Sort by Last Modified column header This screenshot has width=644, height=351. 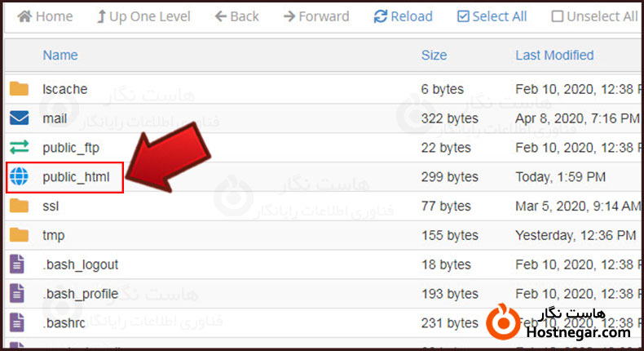point(554,56)
